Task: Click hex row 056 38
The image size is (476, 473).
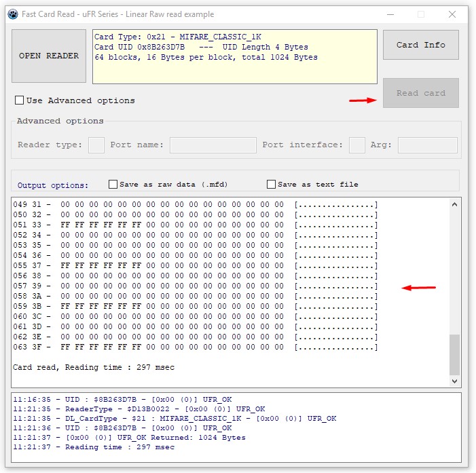Action: click(x=195, y=276)
